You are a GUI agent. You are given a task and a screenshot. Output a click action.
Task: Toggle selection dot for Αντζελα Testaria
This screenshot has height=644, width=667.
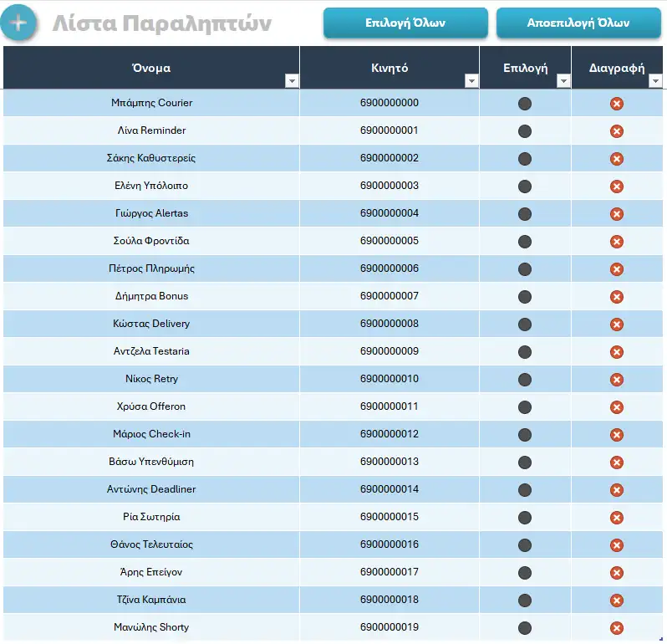pyautogui.click(x=525, y=352)
